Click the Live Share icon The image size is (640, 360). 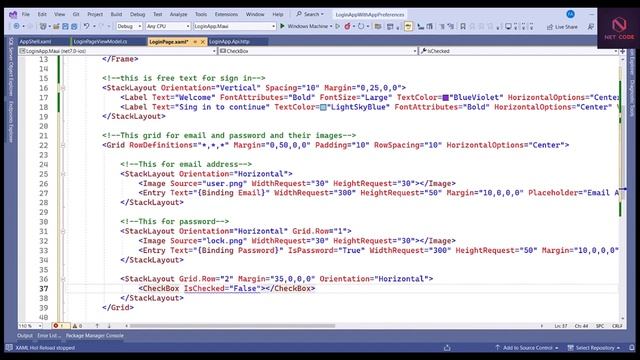pyautogui.click(x=550, y=27)
